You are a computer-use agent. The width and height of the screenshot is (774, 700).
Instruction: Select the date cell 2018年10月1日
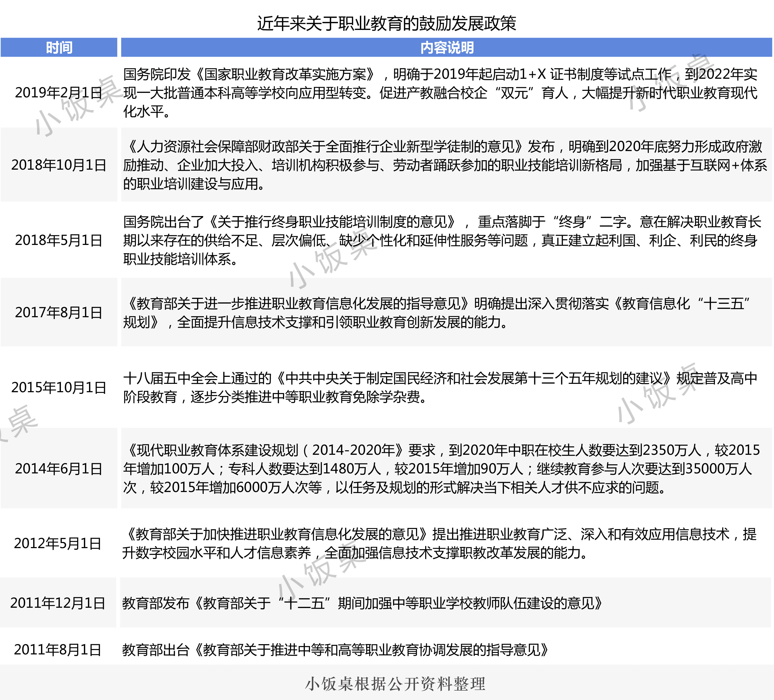tap(59, 165)
